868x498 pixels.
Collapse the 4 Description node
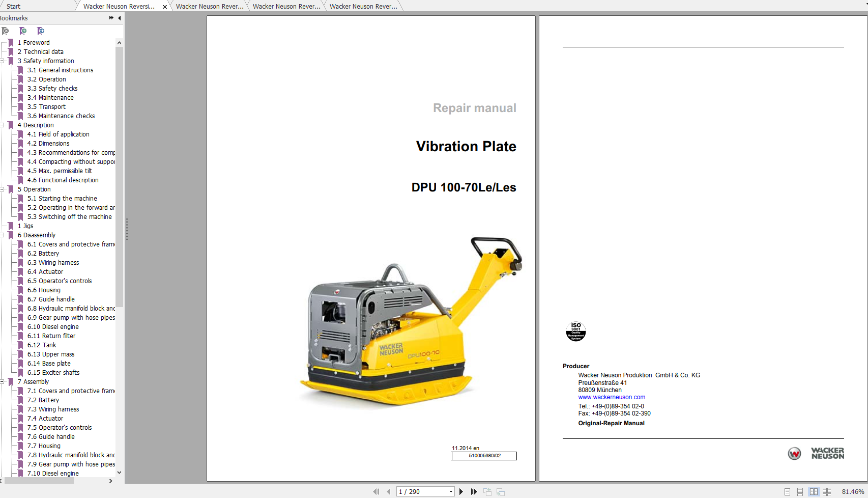point(3,125)
